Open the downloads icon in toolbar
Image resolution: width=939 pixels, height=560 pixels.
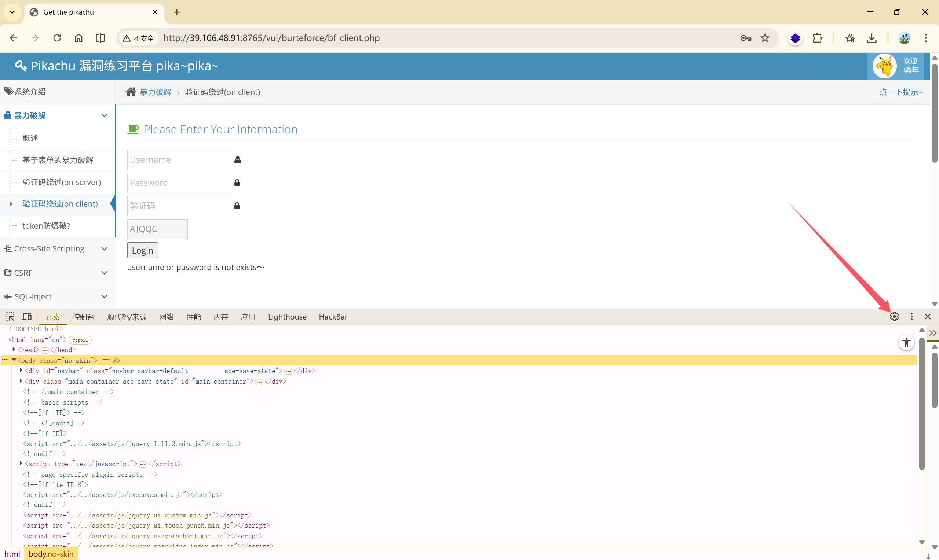point(872,38)
